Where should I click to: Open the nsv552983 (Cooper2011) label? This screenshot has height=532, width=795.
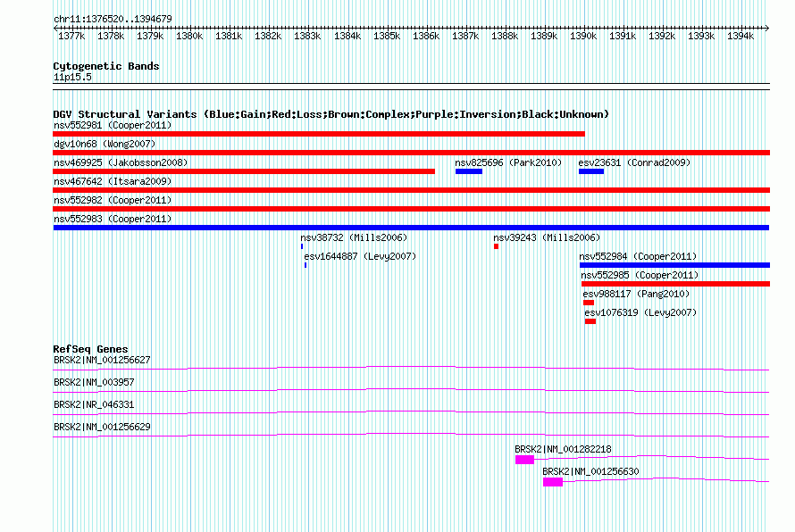pyautogui.click(x=113, y=219)
